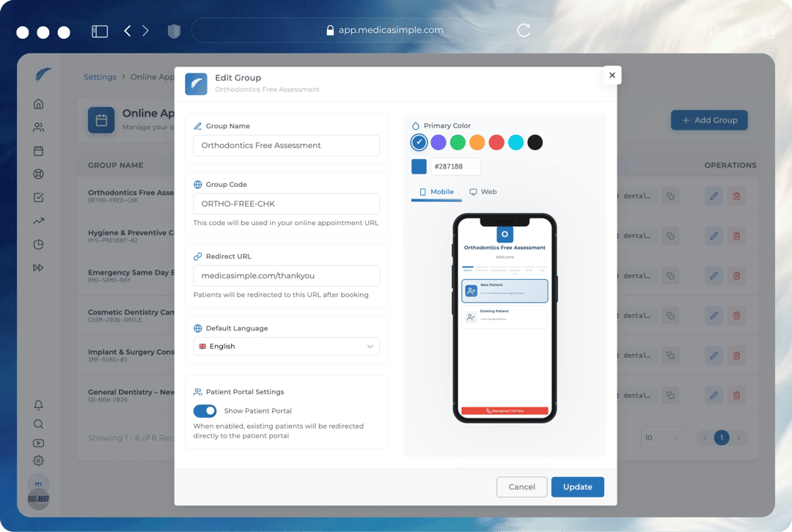Open the records-per-page dropdown showing 10
This screenshot has width=792, height=532.
coord(663,437)
